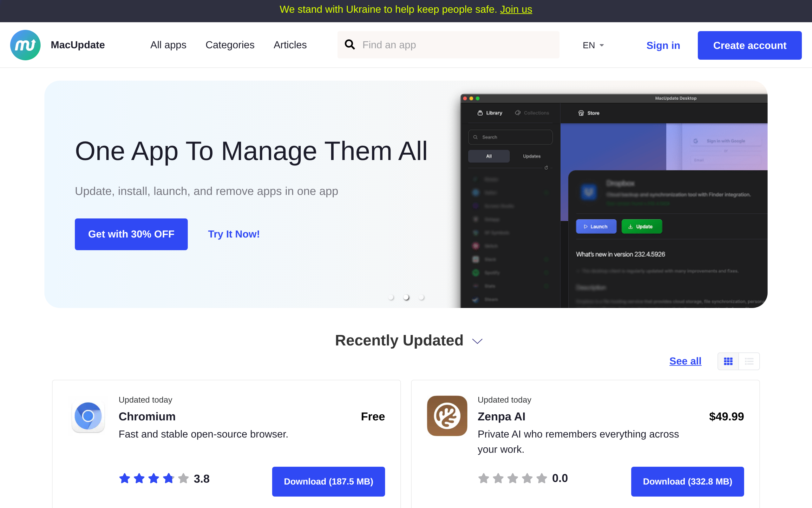This screenshot has width=812, height=508.
Task: Open All apps in navigation
Action: pyautogui.click(x=168, y=45)
